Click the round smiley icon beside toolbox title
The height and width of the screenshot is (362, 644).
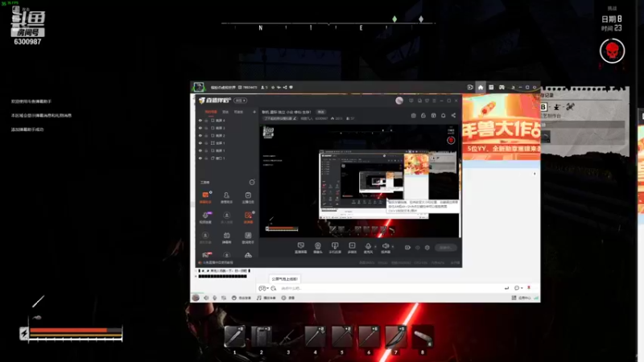tap(252, 183)
